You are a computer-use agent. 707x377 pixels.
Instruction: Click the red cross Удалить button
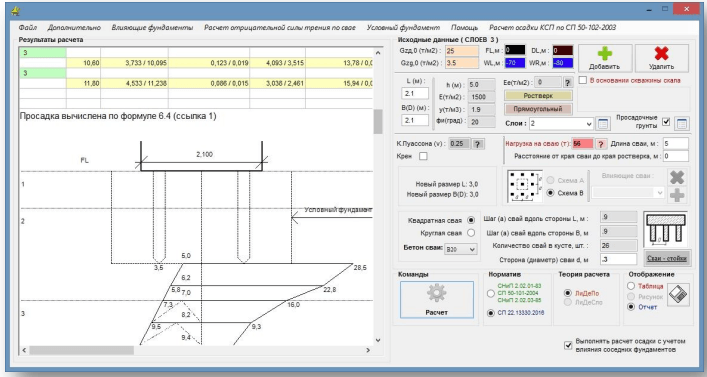(x=661, y=58)
